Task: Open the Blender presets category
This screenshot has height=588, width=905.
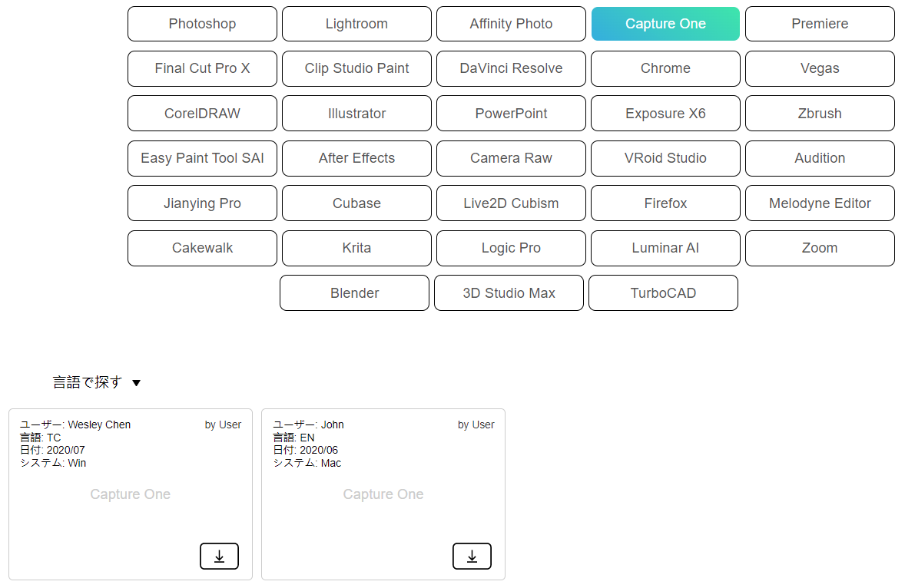Action: 354,293
